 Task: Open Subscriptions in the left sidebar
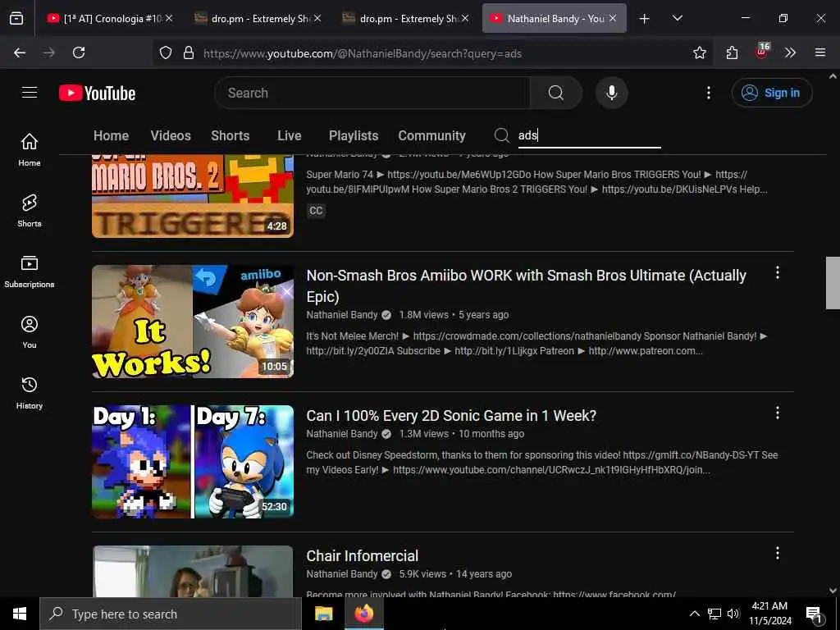30,271
